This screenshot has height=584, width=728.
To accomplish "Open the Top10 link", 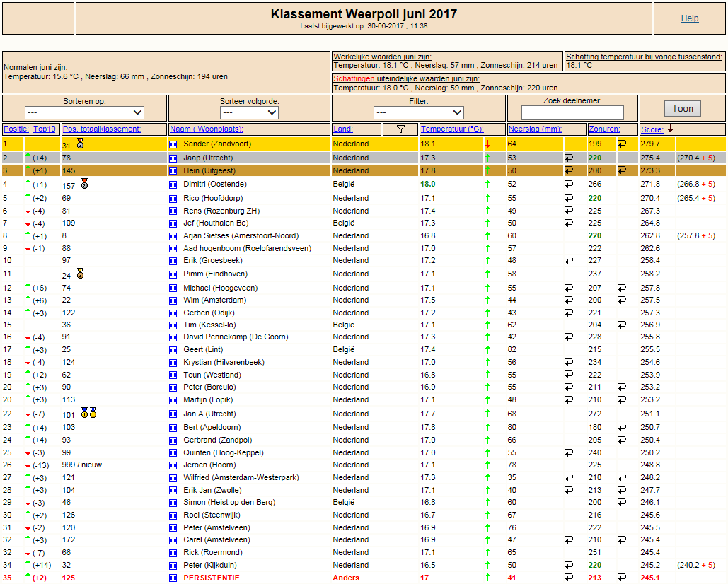I will click(45, 129).
